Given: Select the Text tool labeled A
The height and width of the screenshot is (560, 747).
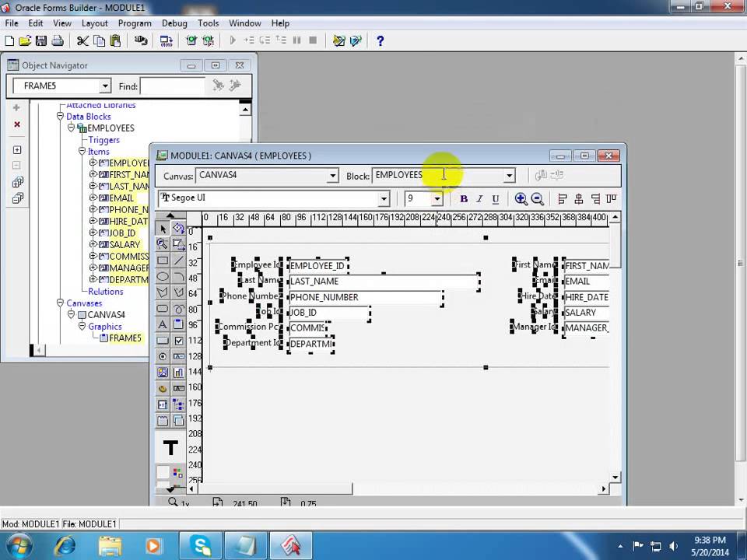Looking at the screenshot, I should click(x=163, y=325).
